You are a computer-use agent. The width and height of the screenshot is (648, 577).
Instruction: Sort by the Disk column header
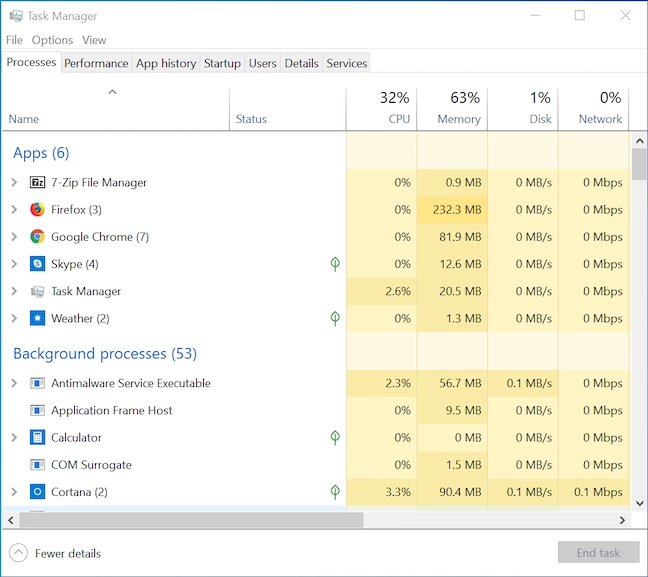(523, 109)
